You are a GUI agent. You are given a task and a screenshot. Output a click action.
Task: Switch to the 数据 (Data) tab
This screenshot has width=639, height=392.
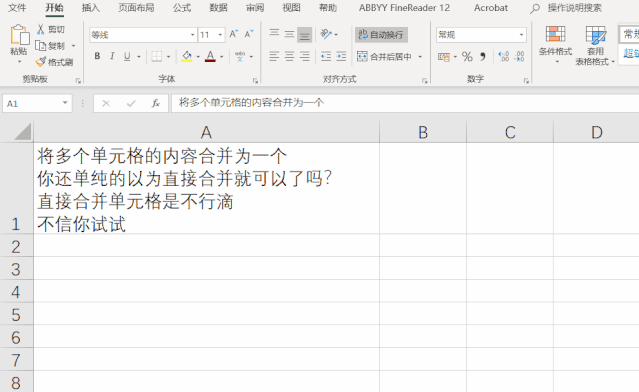click(x=218, y=8)
